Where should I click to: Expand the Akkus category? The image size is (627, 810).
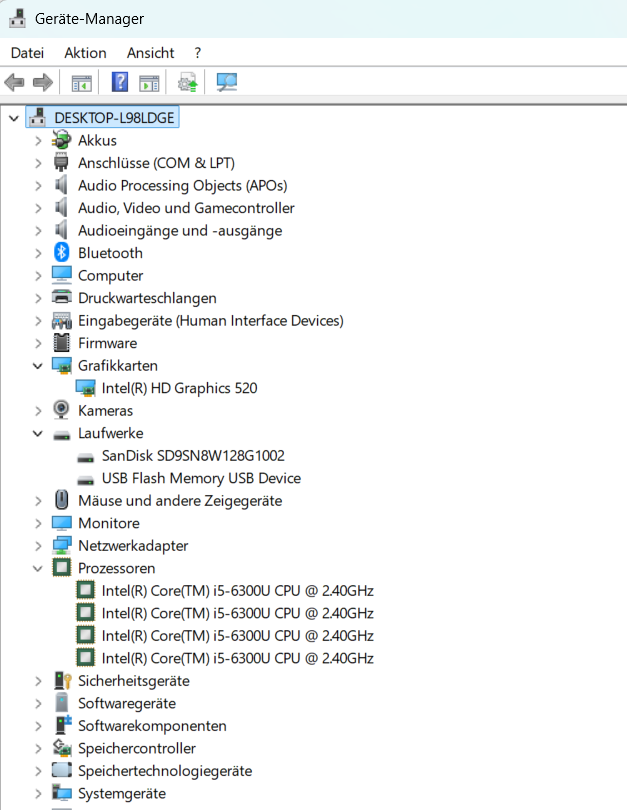[x=38, y=141]
